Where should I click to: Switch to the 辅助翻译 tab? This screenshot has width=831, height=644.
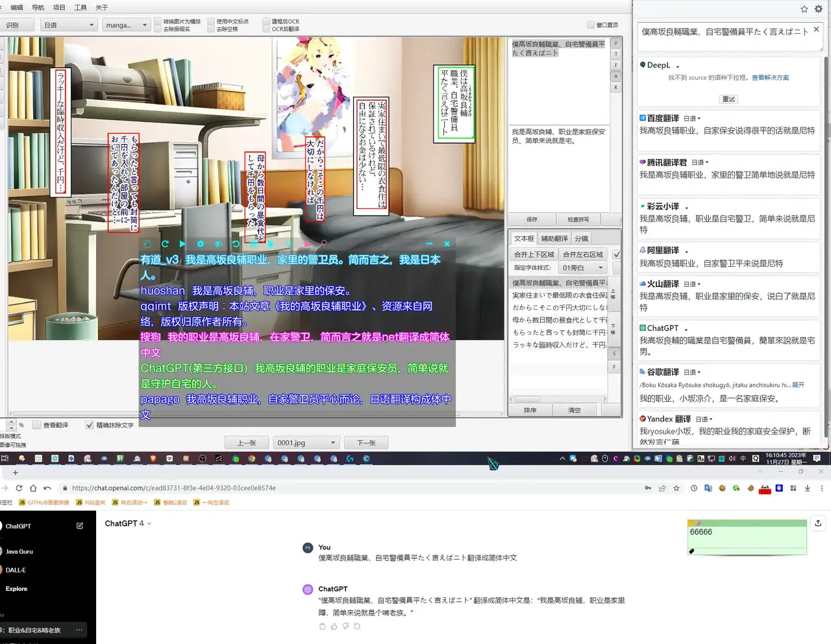[x=554, y=238]
